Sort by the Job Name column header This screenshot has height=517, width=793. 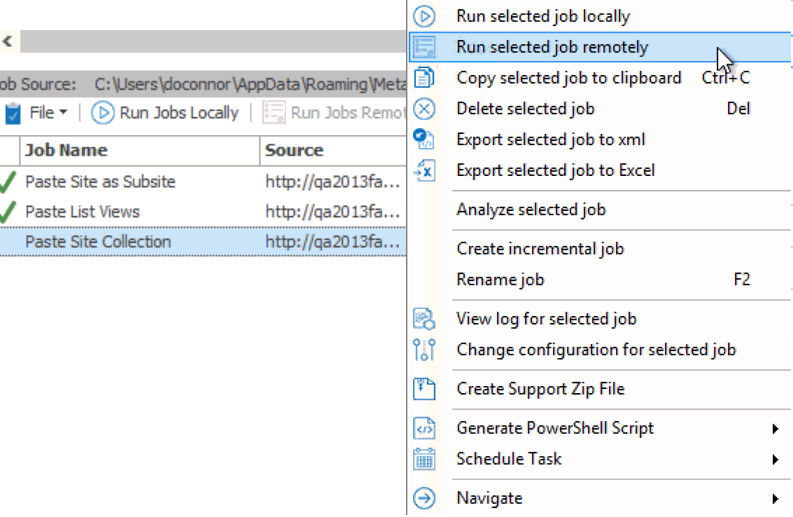tap(66, 151)
